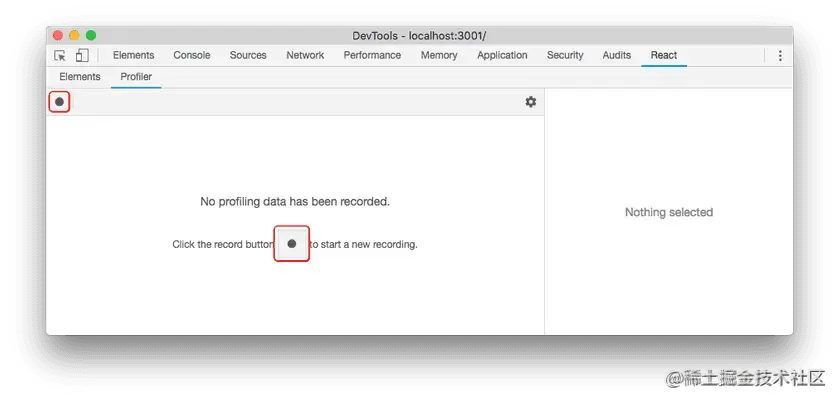Click the inspect element arrow icon

coord(60,55)
